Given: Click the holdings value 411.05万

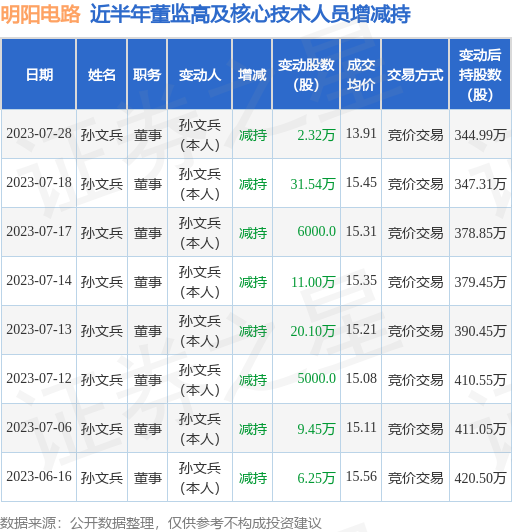Looking at the screenshot, I should coord(480,429).
